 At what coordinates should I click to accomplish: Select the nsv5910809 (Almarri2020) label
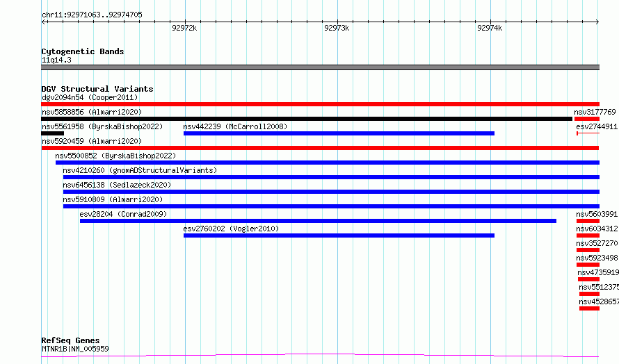113,199
